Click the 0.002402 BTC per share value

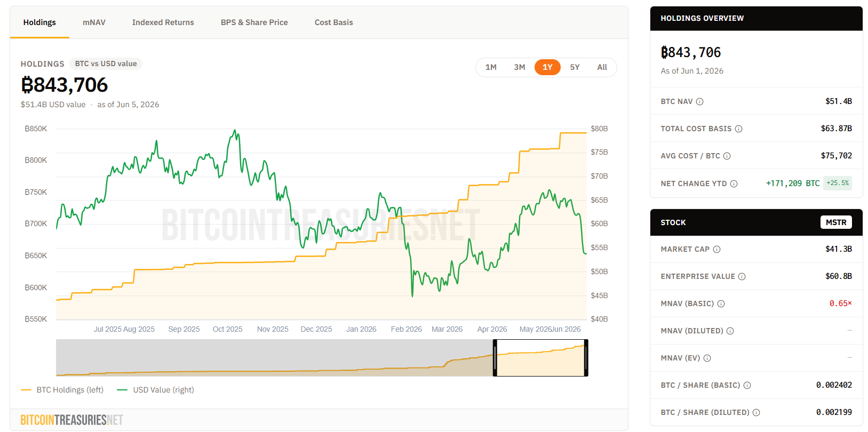tap(834, 385)
